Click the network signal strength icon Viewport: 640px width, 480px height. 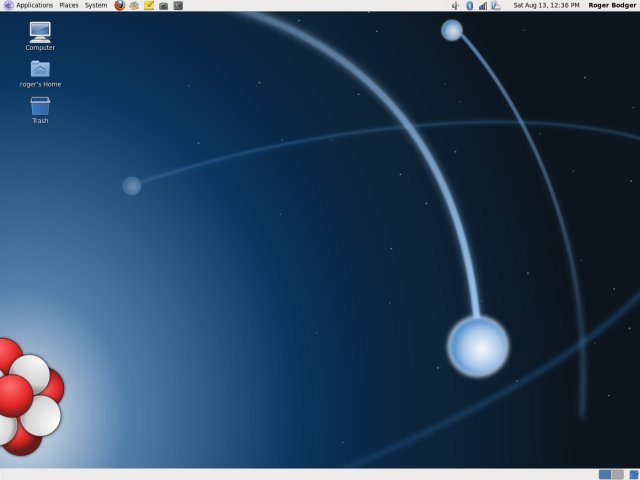[x=483, y=5]
